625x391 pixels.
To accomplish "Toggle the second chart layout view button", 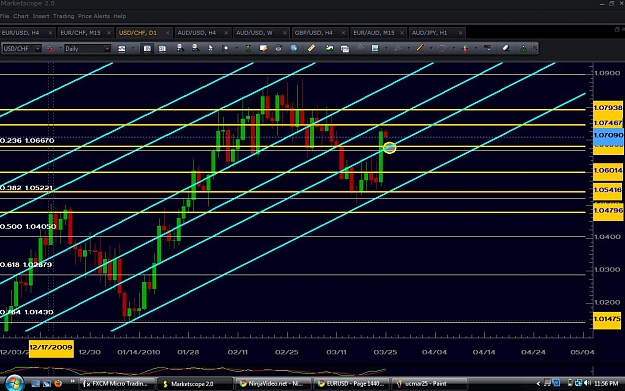I will [162, 49].
